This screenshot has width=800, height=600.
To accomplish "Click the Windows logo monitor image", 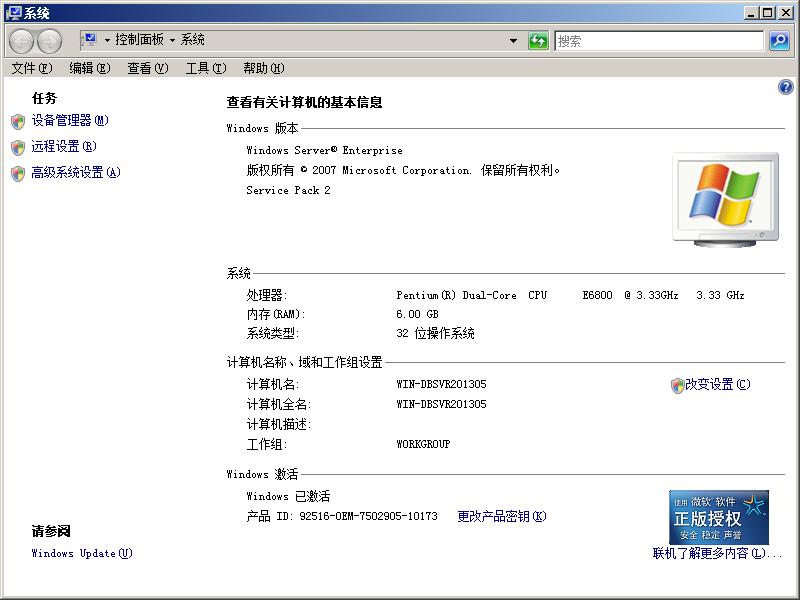I will pos(726,199).
